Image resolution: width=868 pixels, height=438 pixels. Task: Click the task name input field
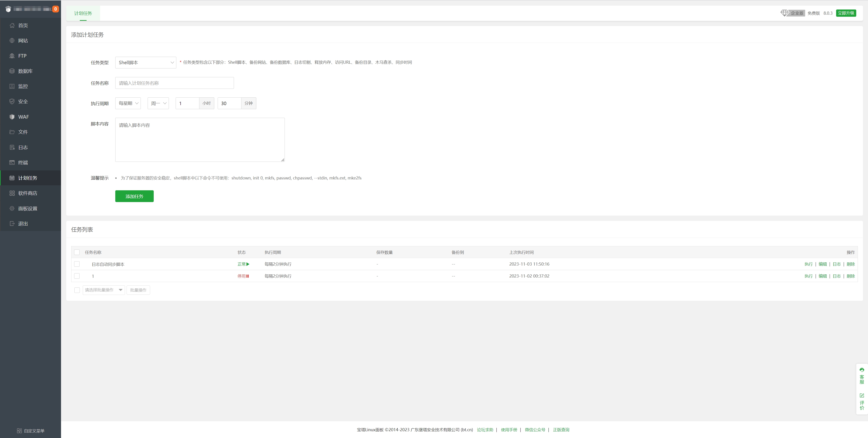pos(174,83)
